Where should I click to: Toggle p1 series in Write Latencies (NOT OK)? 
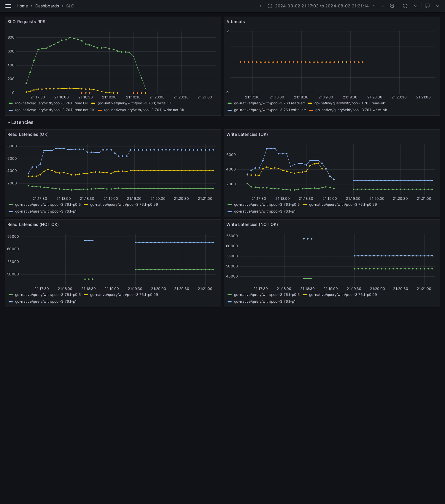point(265,302)
